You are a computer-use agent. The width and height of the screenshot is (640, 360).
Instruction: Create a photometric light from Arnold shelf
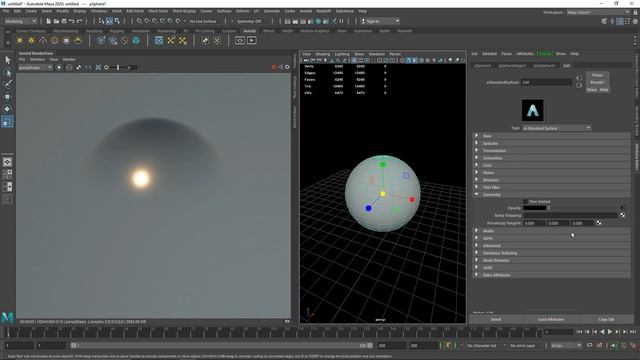43,40
